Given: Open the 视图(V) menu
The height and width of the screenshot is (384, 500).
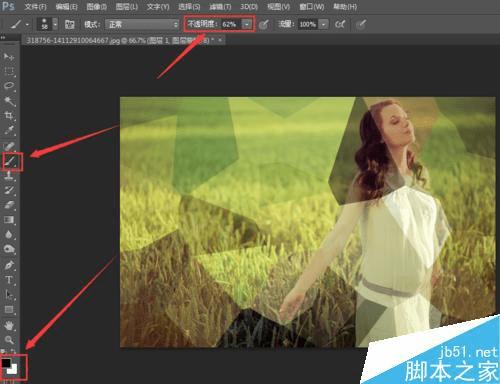Looking at the screenshot, I should (x=278, y=7).
